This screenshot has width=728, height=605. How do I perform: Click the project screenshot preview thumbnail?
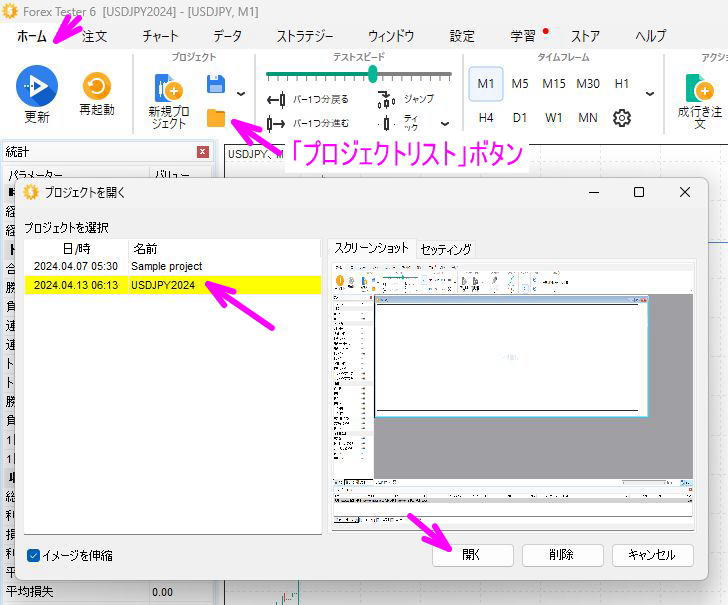(x=513, y=396)
